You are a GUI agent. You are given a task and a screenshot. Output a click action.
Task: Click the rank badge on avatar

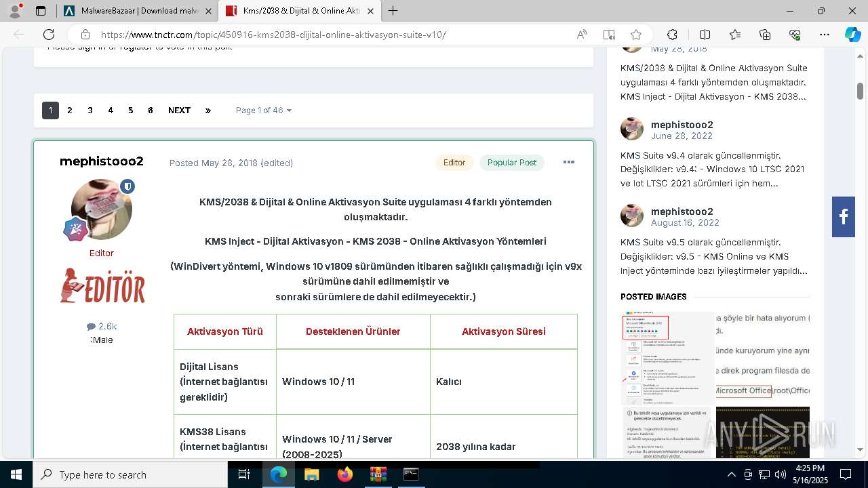[x=75, y=229]
